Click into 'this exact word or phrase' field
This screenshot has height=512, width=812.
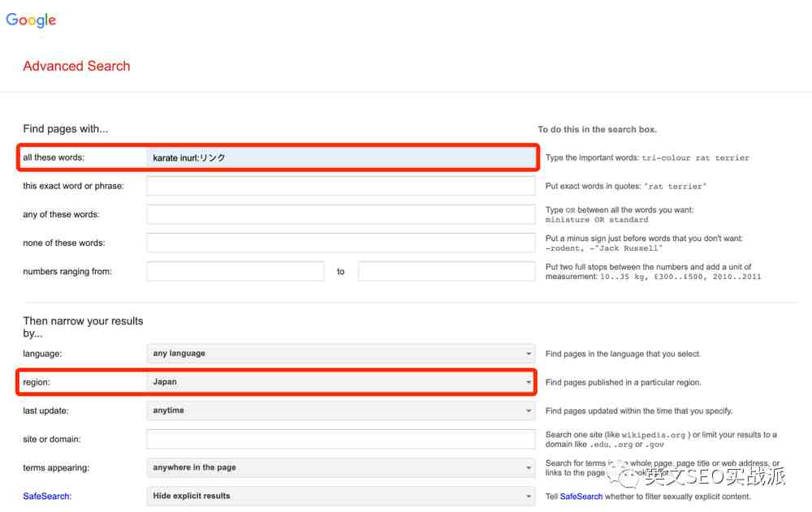pyautogui.click(x=341, y=186)
